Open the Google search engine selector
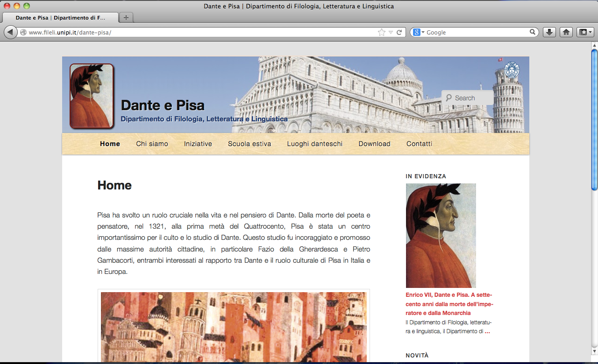 point(418,32)
